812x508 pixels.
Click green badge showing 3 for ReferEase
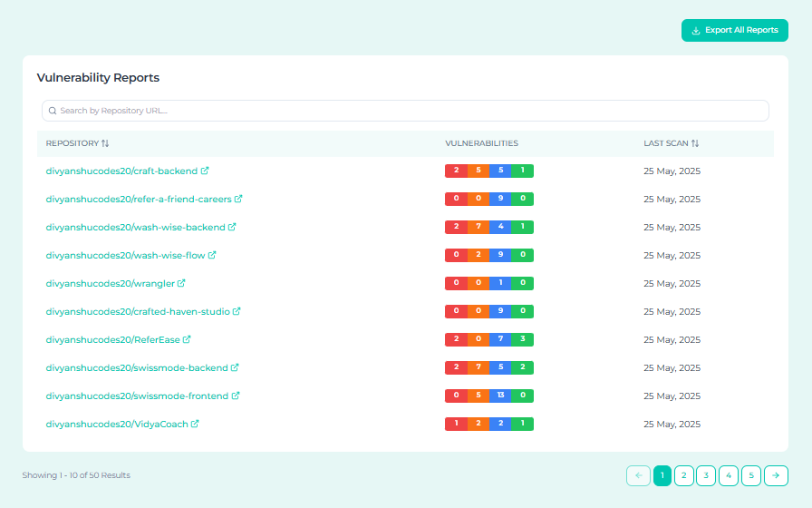(523, 339)
